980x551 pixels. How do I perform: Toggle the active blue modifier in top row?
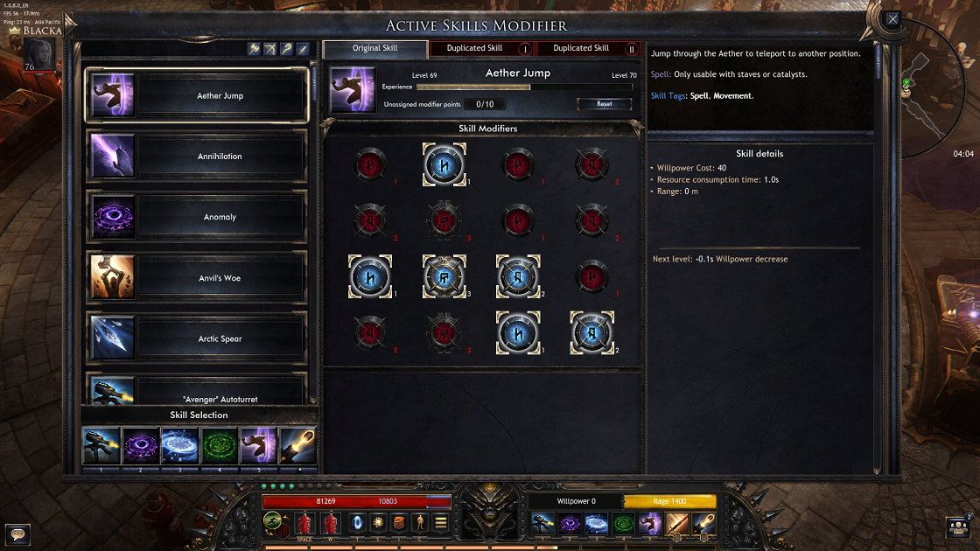tap(444, 165)
